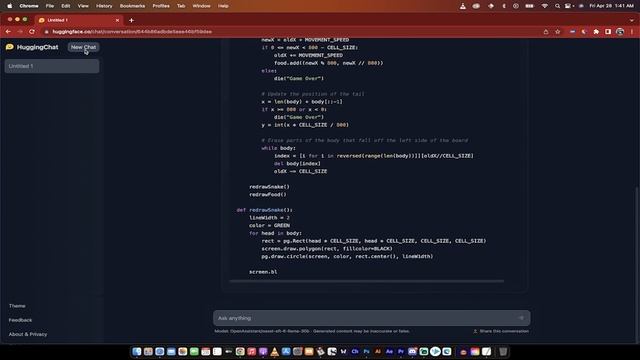Open Illustrator from the Dock
The image size is (640, 360).
[x=378, y=351]
